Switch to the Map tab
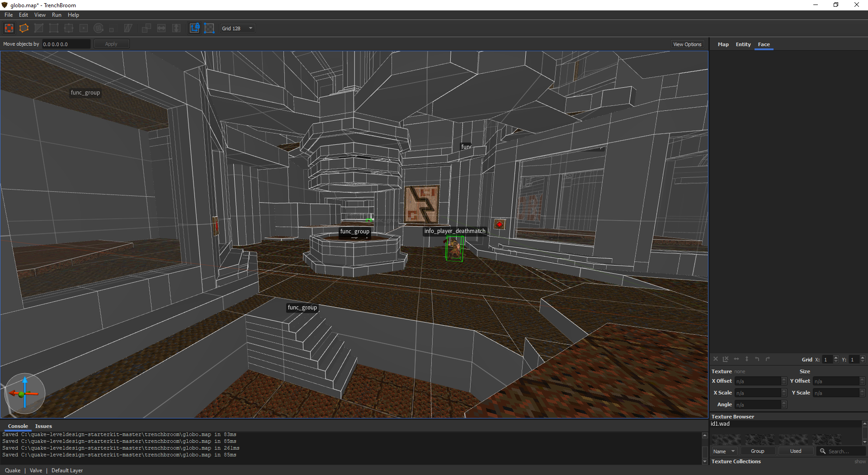This screenshot has width=868, height=475. pos(723,44)
